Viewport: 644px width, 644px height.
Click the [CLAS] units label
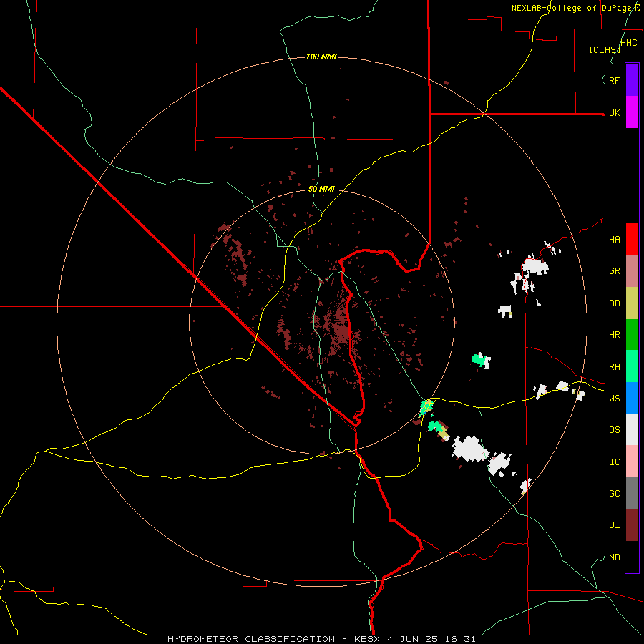605,49
